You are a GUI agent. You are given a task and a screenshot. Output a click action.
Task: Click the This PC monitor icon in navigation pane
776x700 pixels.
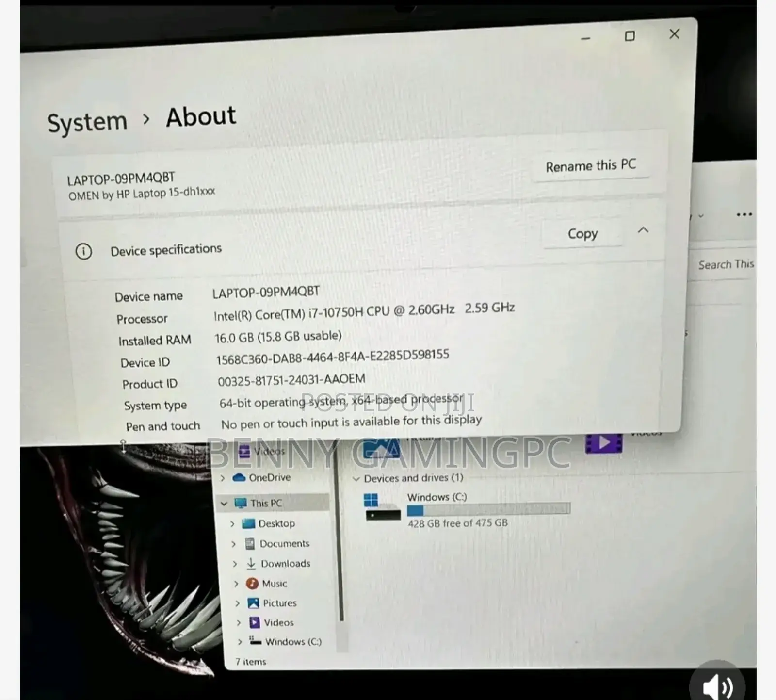(241, 503)
